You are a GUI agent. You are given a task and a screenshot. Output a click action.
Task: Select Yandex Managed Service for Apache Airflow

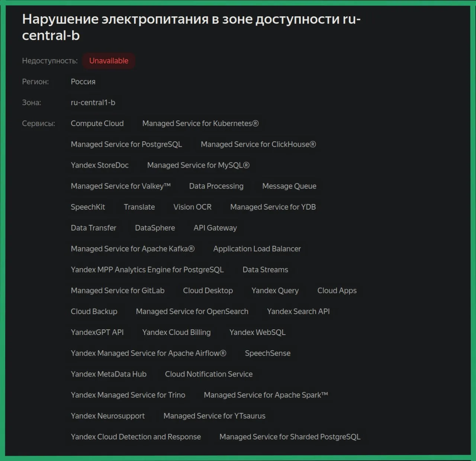point(148,353)
